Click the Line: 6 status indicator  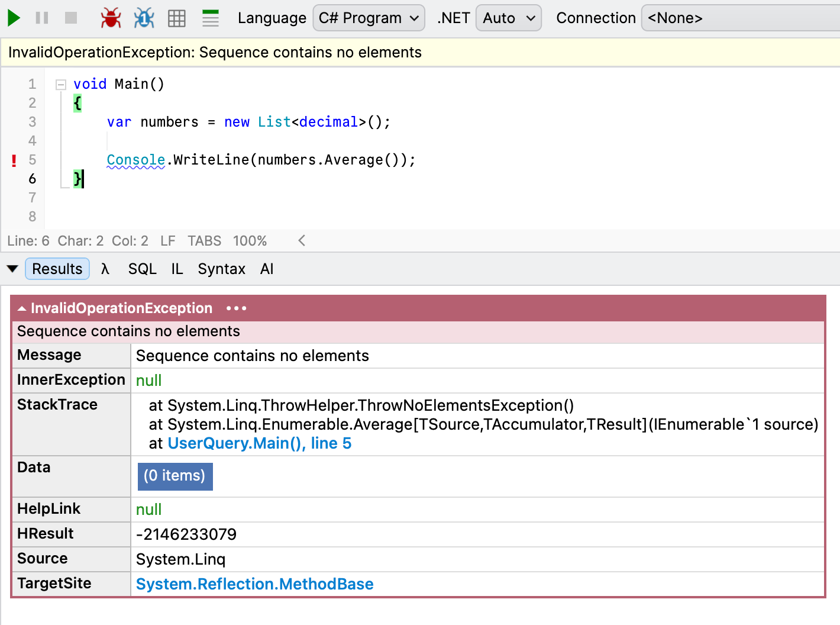[28, 241]
